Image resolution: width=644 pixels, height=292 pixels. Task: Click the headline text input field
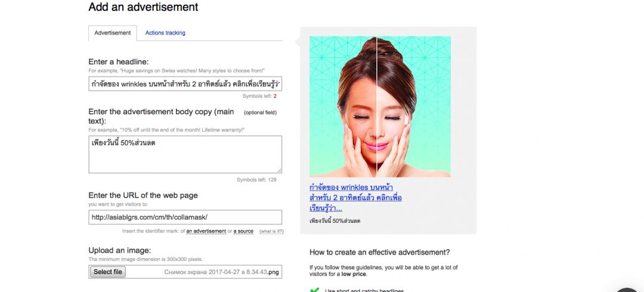pyautogui.click(x=185, y=84)
